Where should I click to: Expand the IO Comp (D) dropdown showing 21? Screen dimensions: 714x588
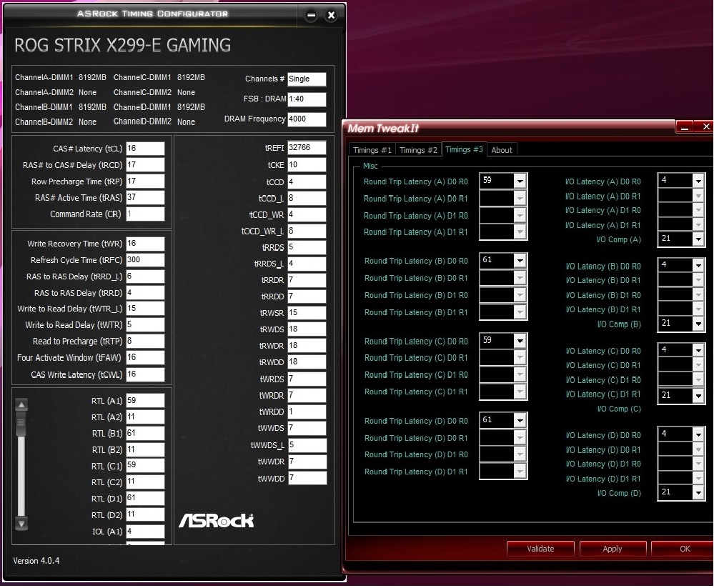coord(698,492)
